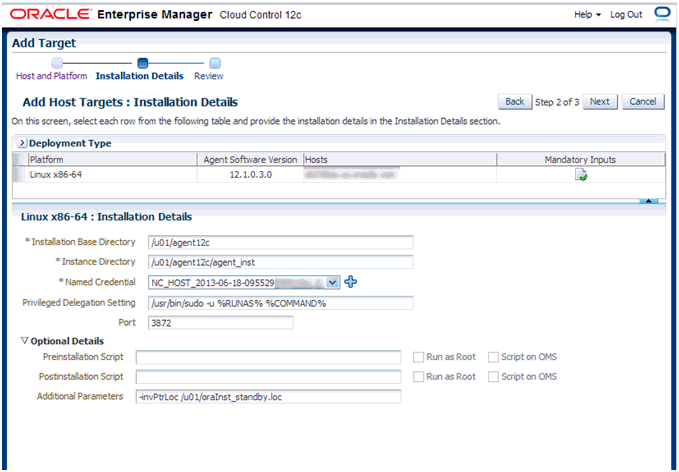Jump to the Review step
The image size is (679, 472).
(x=209, y=76)
